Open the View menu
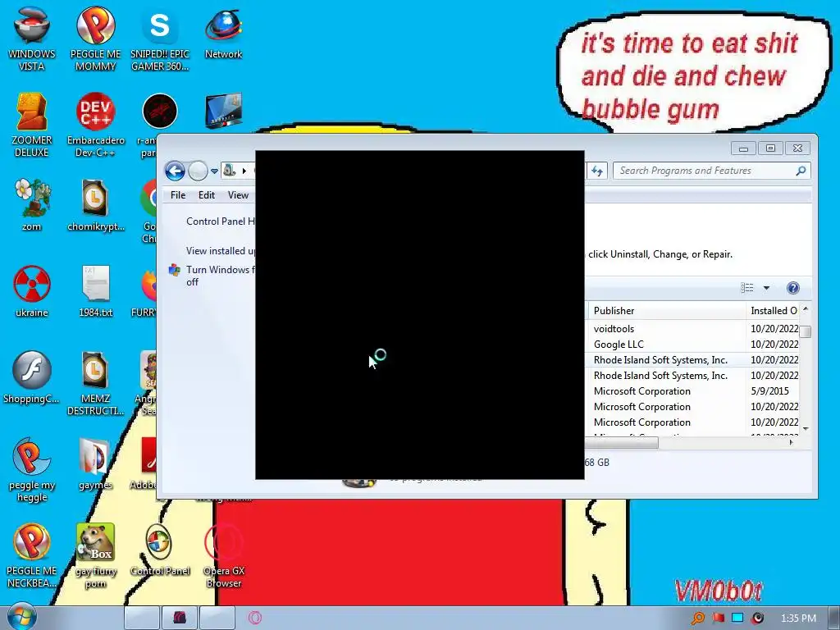The width and height of the screenshot is (840, 630). (238, 195)
